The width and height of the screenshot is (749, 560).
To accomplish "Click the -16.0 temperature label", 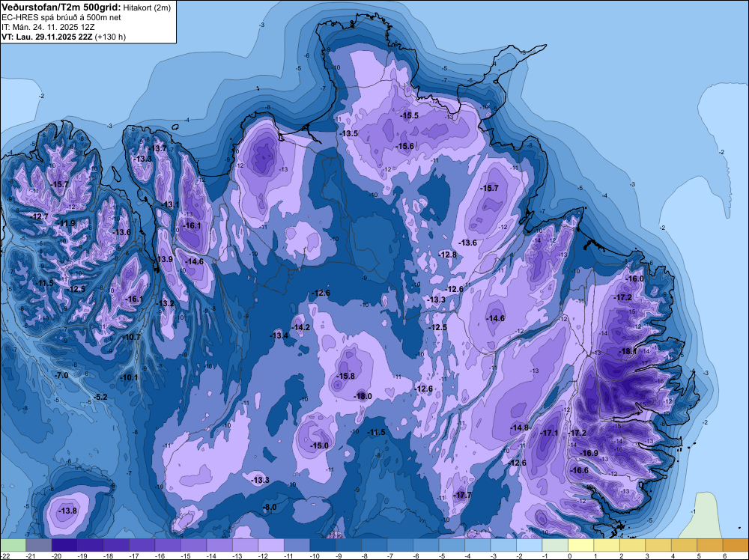I will pyautogui.click(x=635, y=279).
